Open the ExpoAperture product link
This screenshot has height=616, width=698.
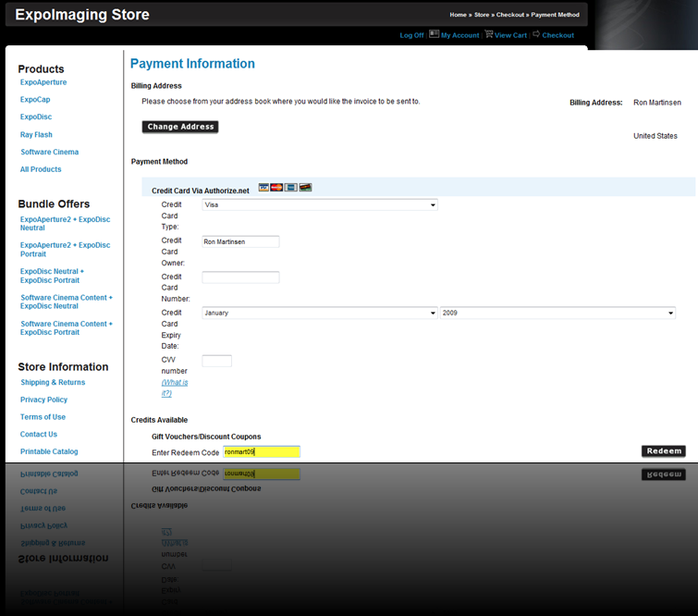click(x=43, y=82)
